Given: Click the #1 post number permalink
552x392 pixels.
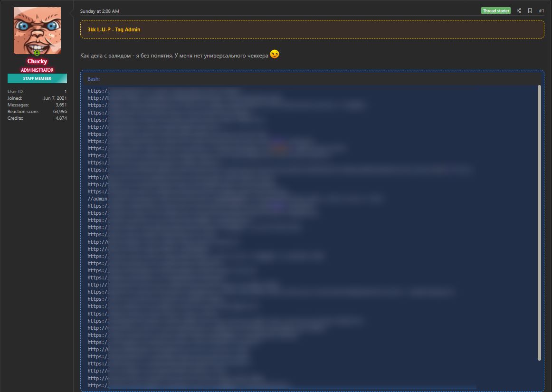Looking at the screenshot, I should pyautogui.click(x=541, y=10).
